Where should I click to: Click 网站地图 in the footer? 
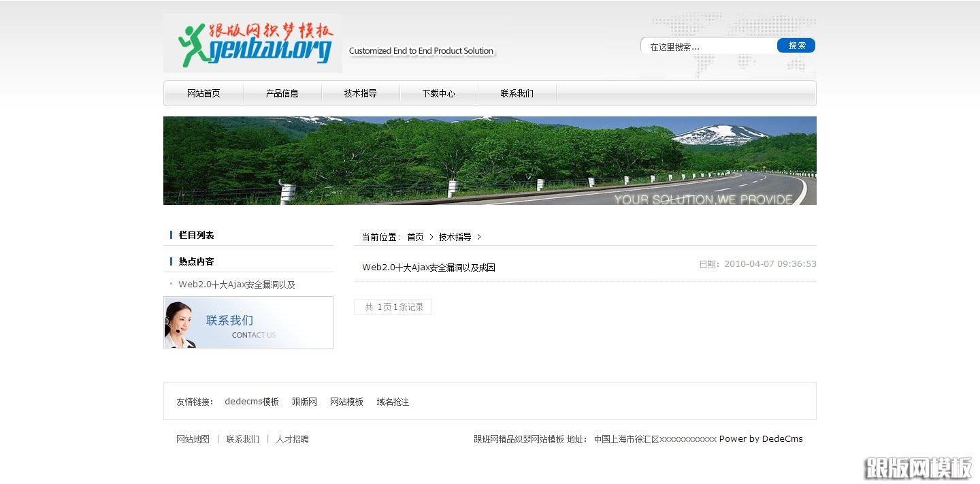(x=193, y=438)
